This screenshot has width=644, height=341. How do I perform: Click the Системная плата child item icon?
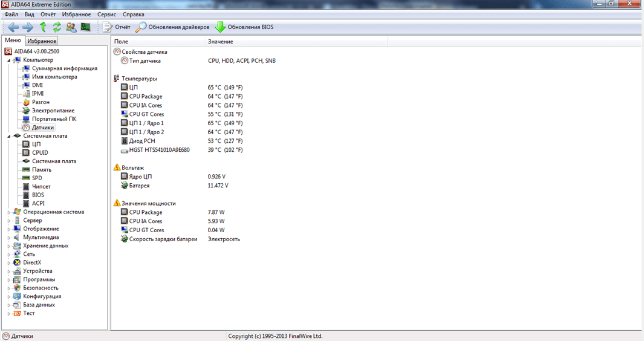tap(26, 161)
